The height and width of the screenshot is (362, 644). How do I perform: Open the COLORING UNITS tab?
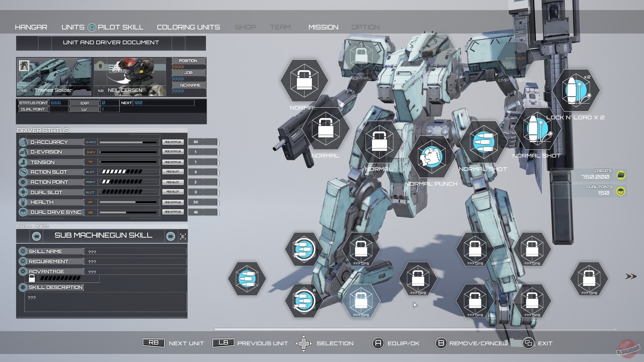pyautogui.click(x=188, y=27)
